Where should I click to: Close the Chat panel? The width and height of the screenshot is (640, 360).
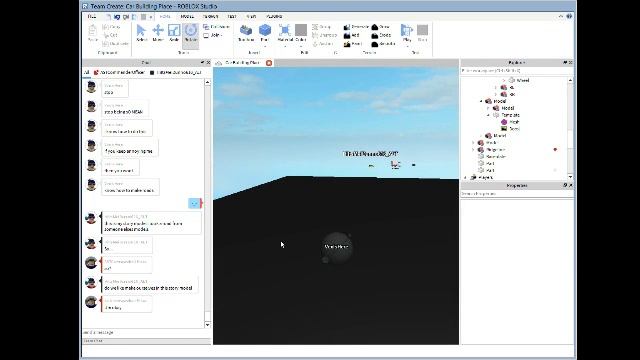pyautogui.click(x=208, y=62)
